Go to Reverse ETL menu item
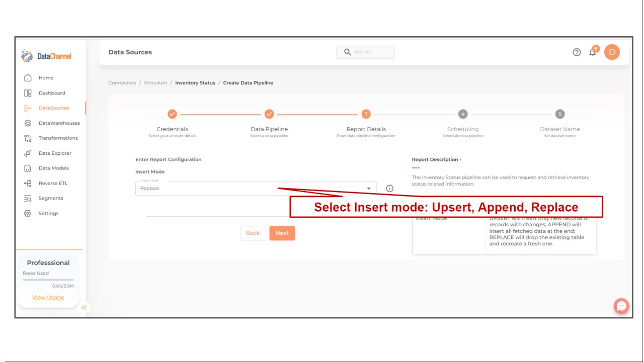 (x=53, y=184)
